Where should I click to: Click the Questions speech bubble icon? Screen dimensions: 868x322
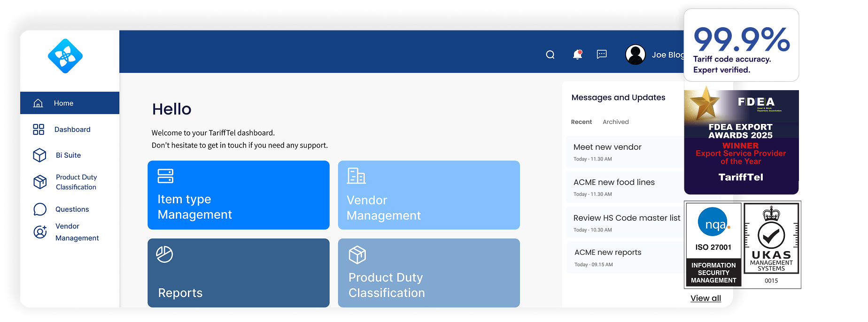click(x=40, y=209)
